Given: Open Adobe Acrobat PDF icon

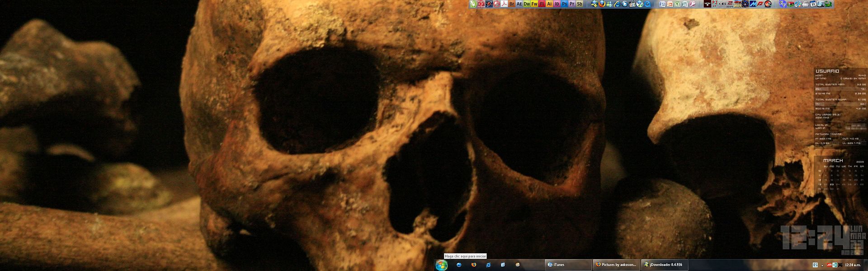Looking at the screenshot, I should [504, 4].
